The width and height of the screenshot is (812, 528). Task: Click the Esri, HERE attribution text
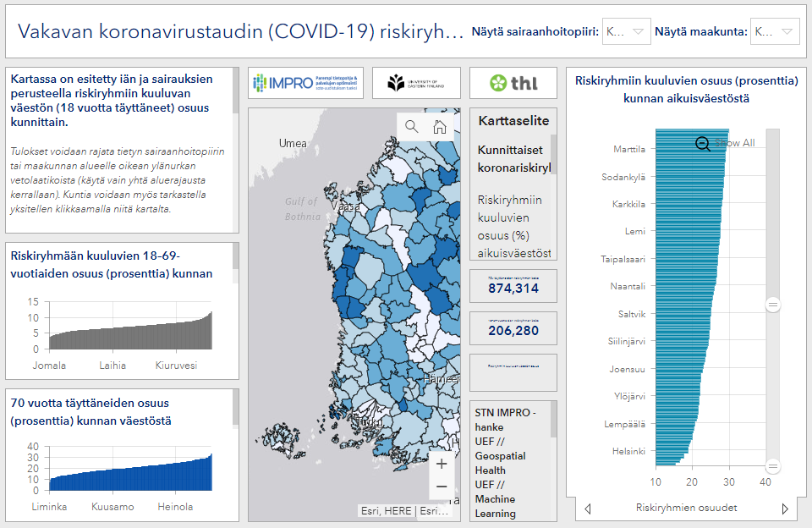click(404, 511)
